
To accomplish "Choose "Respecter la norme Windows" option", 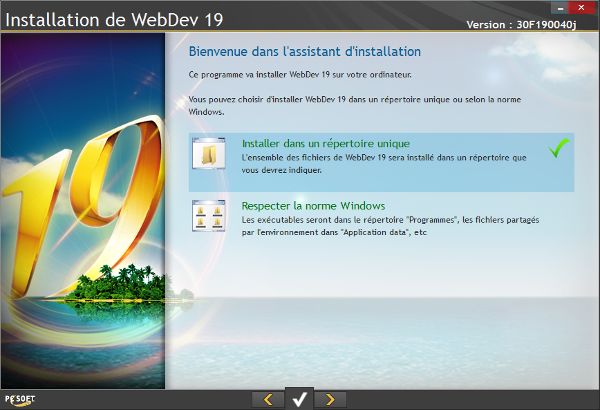I will coord(381,218).
